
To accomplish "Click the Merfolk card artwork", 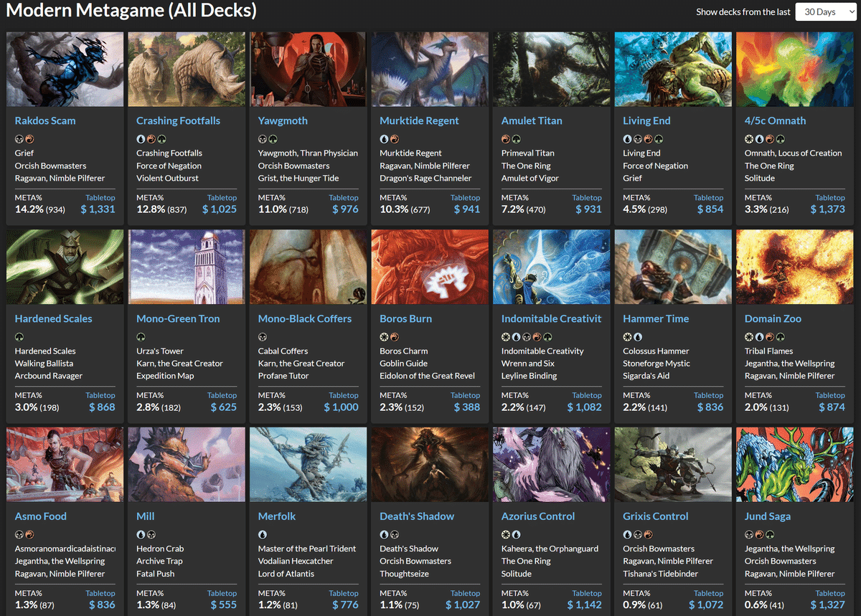I will tap(309, 465).
